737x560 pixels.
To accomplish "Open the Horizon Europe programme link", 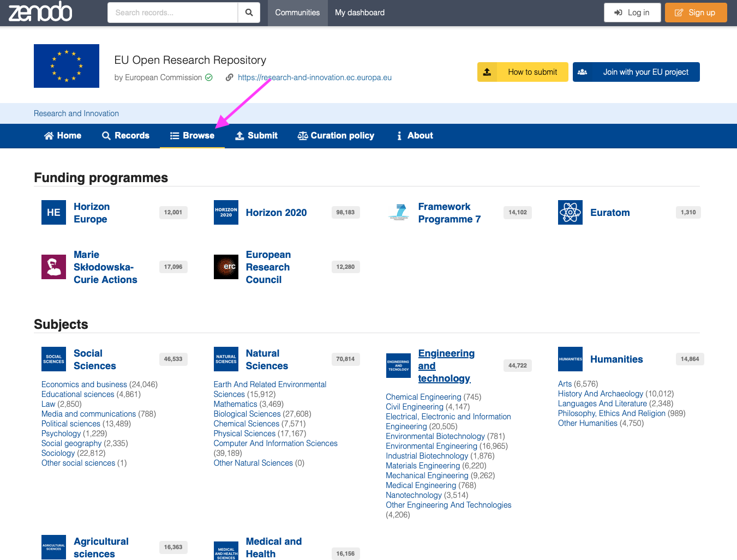I will pyautogui.click(x=92, y=213).
